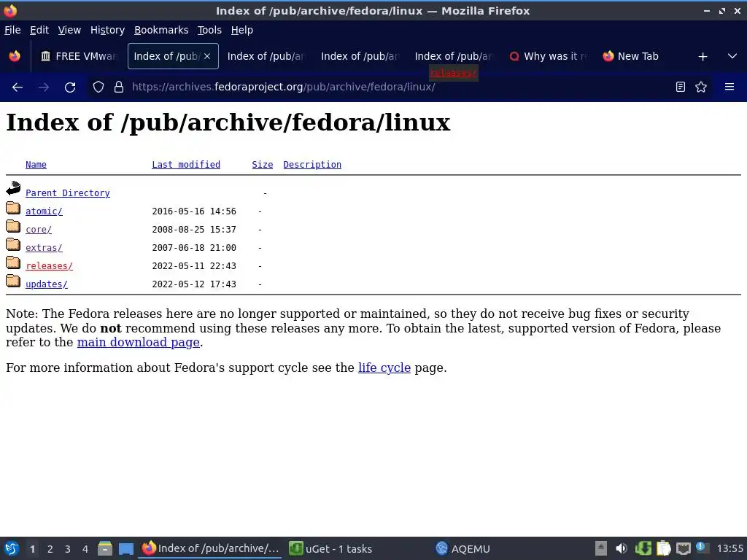Open the File menu
Image resolution: width=747 pixels, height=560 pixels.
12,30
